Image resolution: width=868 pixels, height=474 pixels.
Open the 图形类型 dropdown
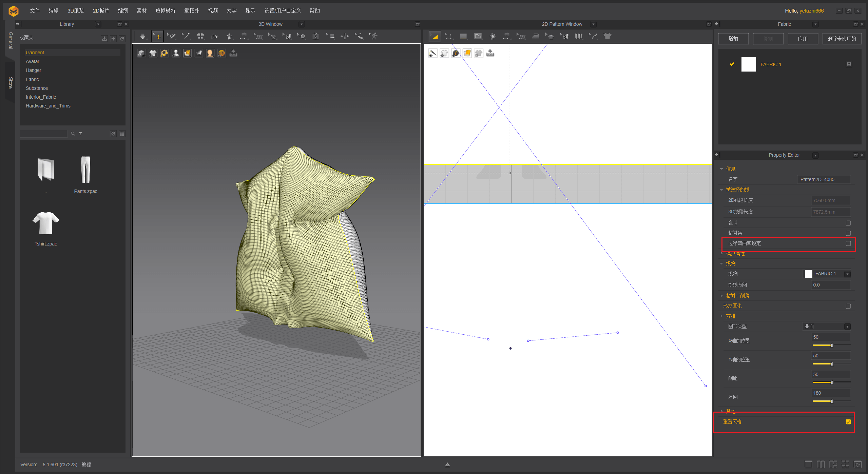pyautogui.click(x=847, y=327)
